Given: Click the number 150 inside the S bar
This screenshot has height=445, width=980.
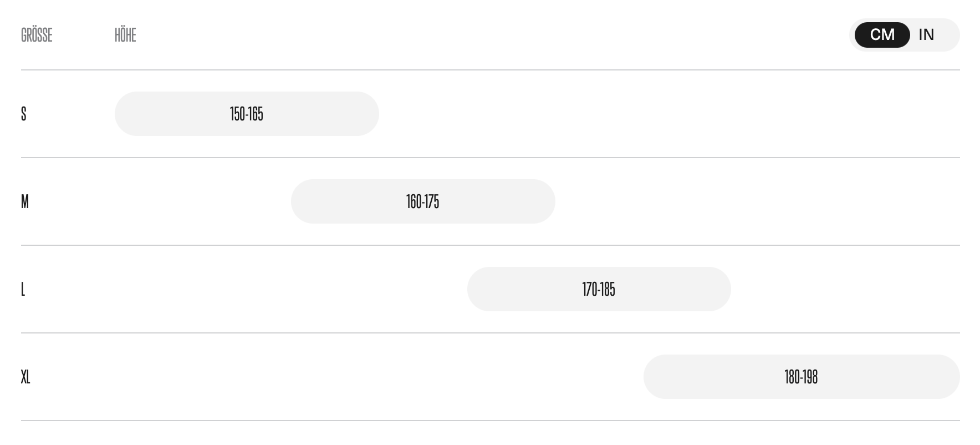Looking at the screenshot, I should [x=237, y=114].
